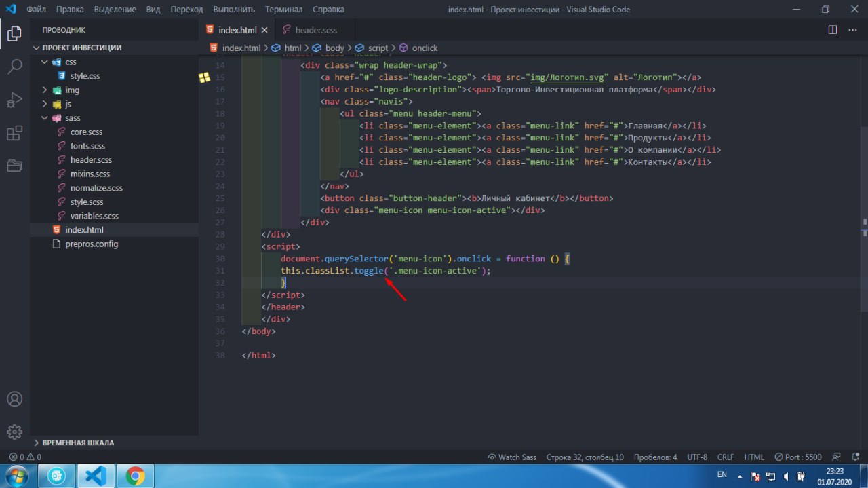The height and width of the screenshot is (488, 868).
Task: Change the UTF-8 encoding setting
Action: pyautogui.click(x=696, y=457)
